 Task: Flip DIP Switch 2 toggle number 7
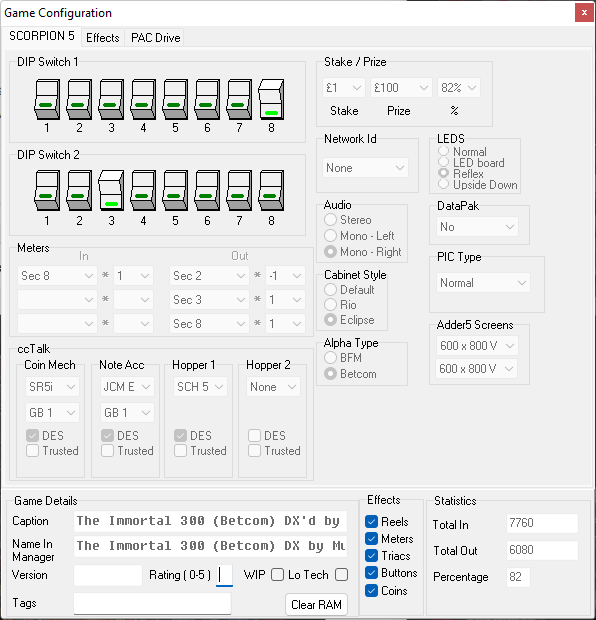coord(240,191)
